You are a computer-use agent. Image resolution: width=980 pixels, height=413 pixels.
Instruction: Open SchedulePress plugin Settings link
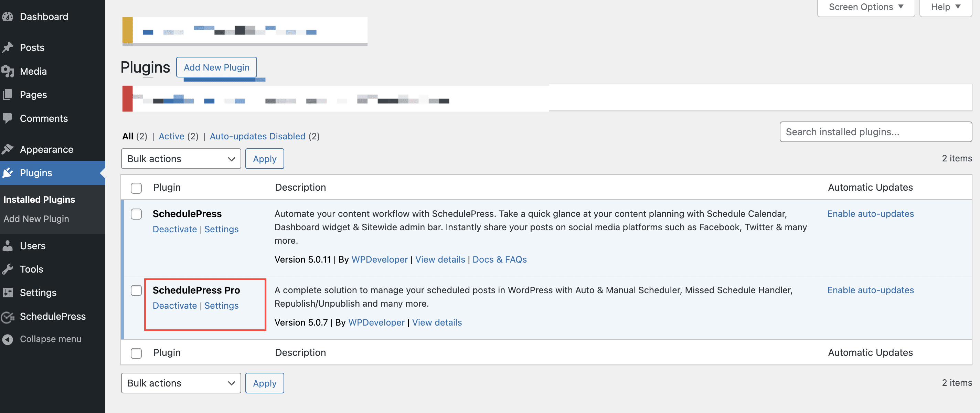(221, 229)
